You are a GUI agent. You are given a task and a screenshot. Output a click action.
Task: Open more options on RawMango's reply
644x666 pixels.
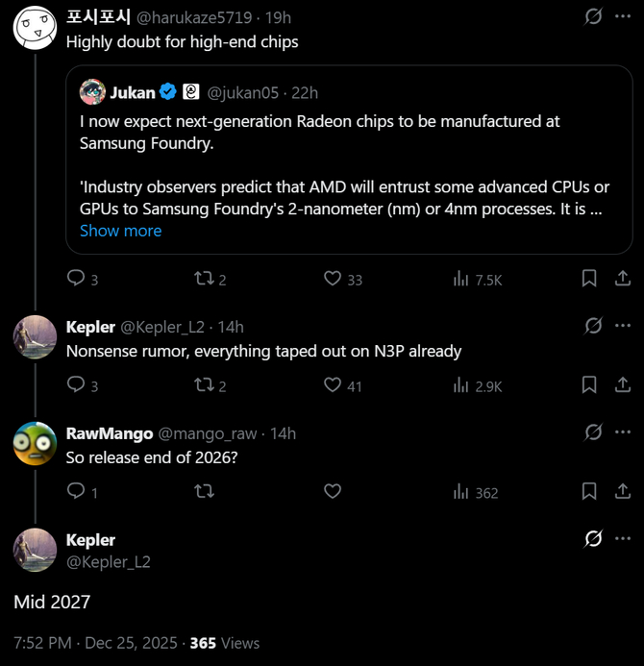tap(622, 432)
